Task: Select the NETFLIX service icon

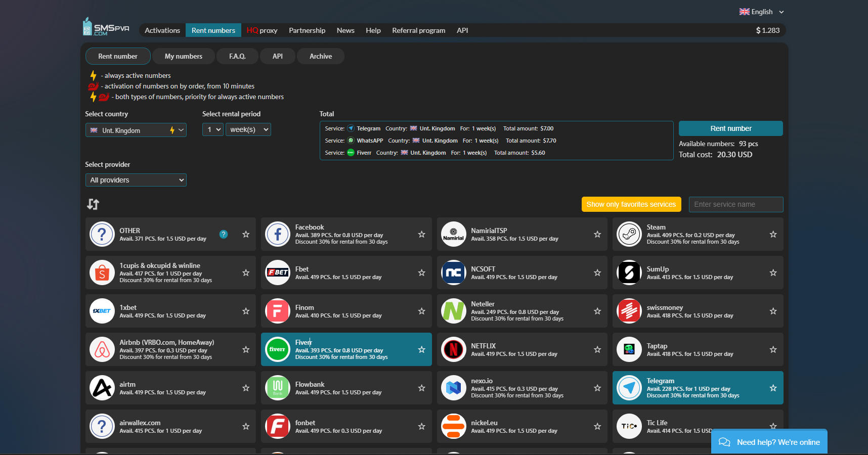Action: click(454, 349)
